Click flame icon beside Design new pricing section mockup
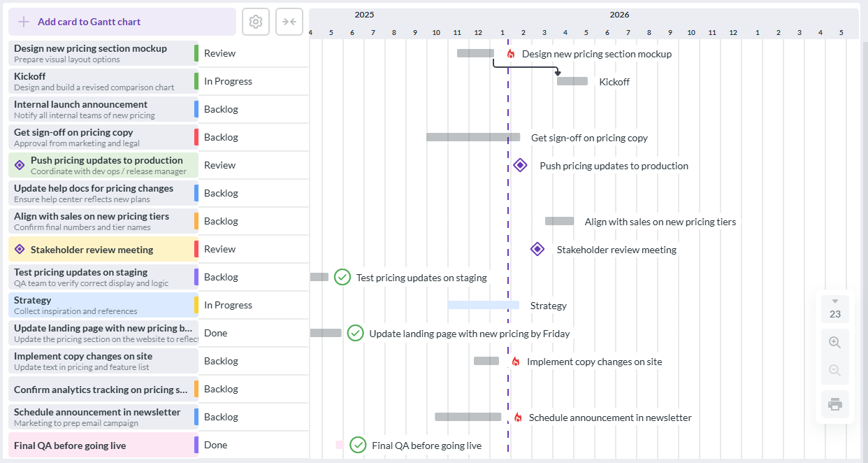The image size is (868, 463). pos(511,53)
